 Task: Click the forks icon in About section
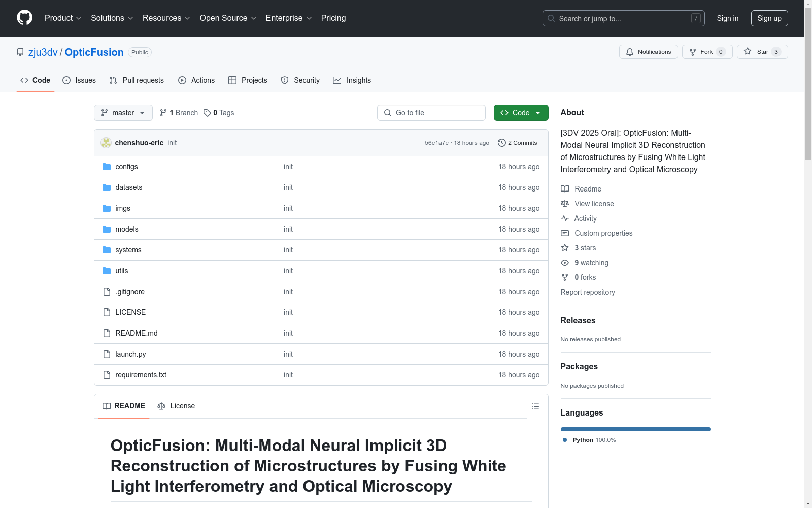(565, 277)
